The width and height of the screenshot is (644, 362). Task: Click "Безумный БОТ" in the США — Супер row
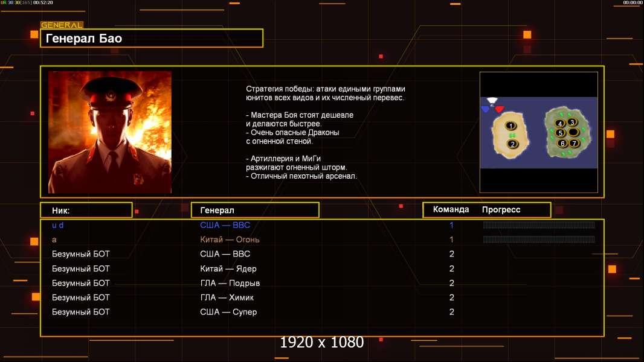pos(80,311)
